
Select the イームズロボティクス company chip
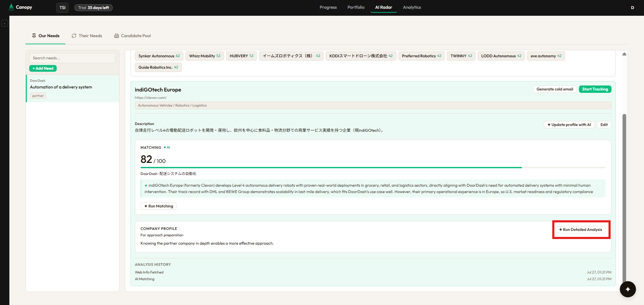point(291,56)
